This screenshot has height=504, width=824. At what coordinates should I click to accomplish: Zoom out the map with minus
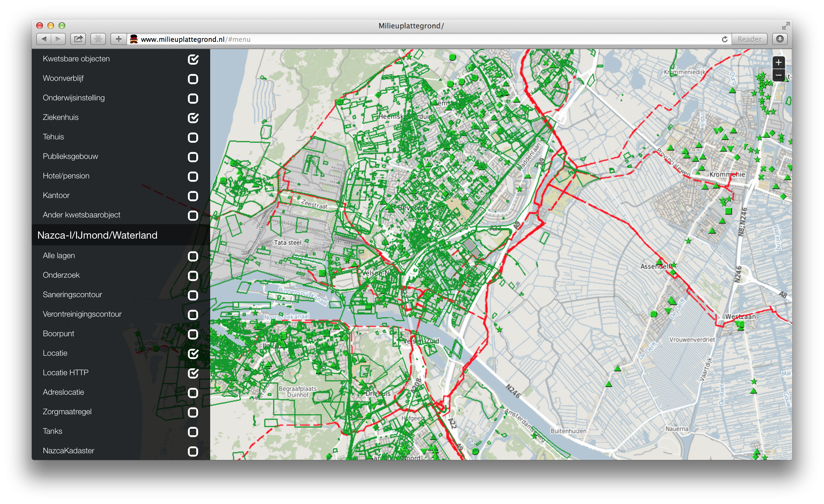pyautogui.click(x=779, y=75)
